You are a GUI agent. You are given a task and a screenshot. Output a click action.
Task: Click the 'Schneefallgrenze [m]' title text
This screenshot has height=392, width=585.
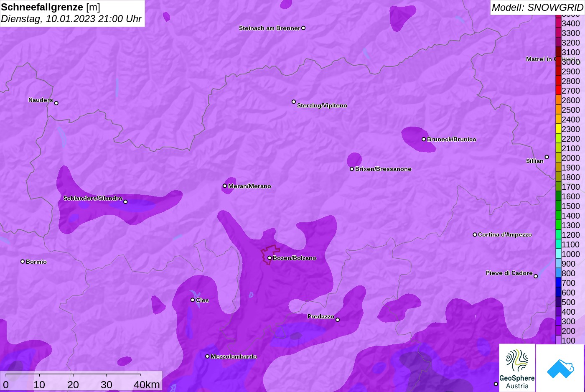(51, 7)
